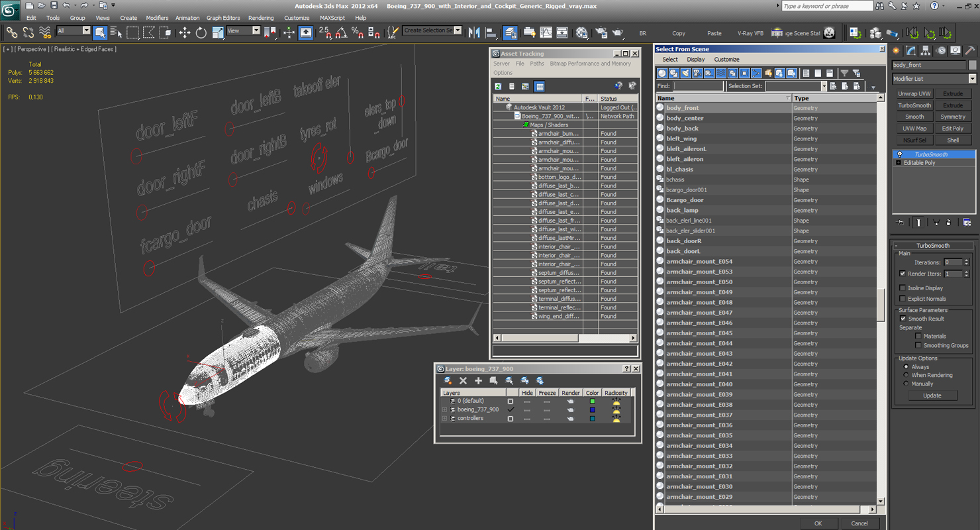Click the Bind to Space Warp icon
The height and width of the screenshot is (530, 980).
pyautogui.click(x=45, y=32)
